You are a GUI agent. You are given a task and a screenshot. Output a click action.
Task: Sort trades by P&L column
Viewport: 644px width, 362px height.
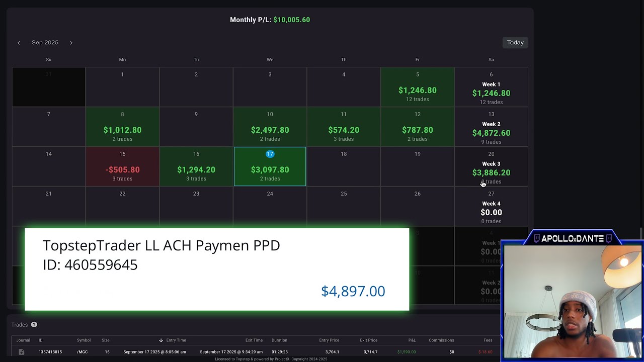pos(412,340)
